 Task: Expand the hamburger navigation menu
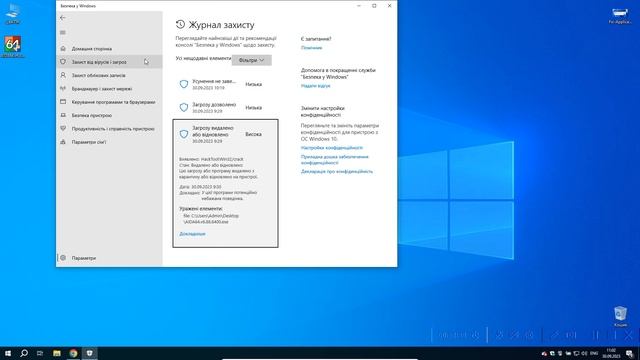click(x=62, y=32)
